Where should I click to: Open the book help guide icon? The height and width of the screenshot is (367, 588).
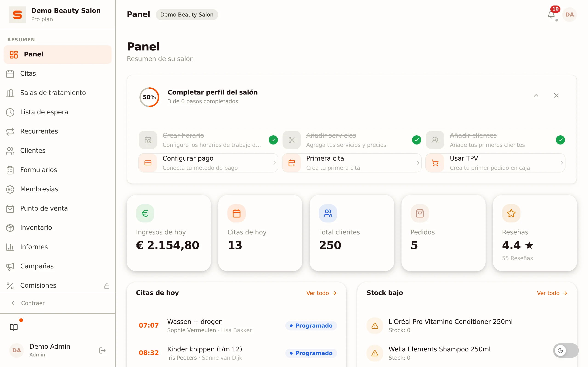point(14,327)
